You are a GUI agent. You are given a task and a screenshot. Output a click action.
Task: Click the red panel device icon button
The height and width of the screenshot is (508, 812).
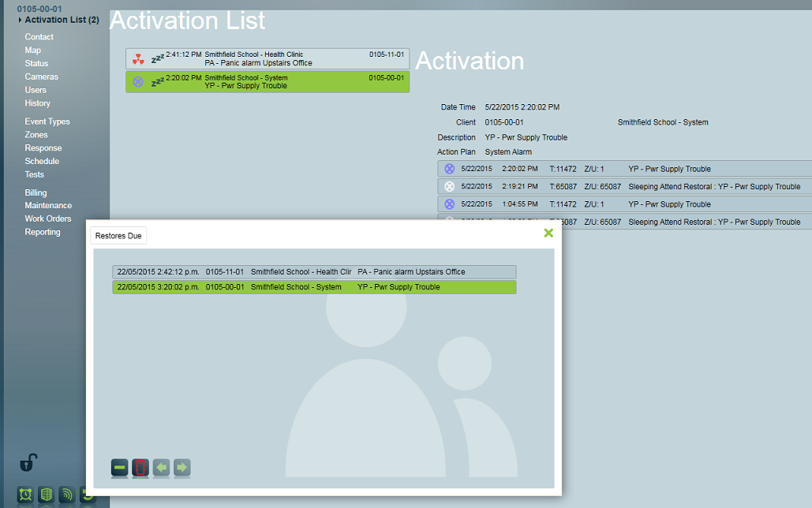click(x=140, y=468)
